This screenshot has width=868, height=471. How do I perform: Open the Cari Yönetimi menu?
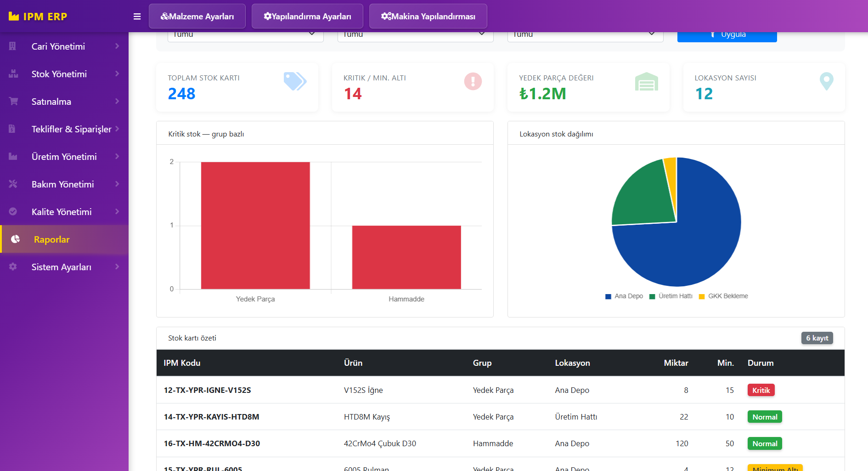click(64, 46)
